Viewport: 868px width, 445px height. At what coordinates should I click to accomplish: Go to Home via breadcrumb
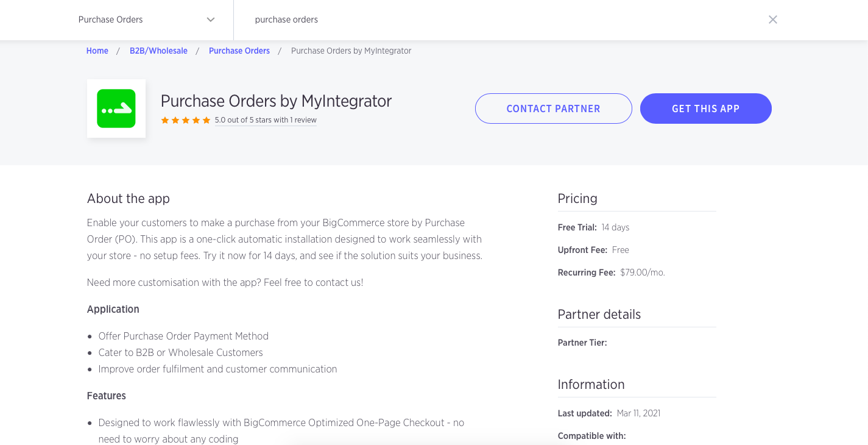pyautogui.click(x=97, y=51)
